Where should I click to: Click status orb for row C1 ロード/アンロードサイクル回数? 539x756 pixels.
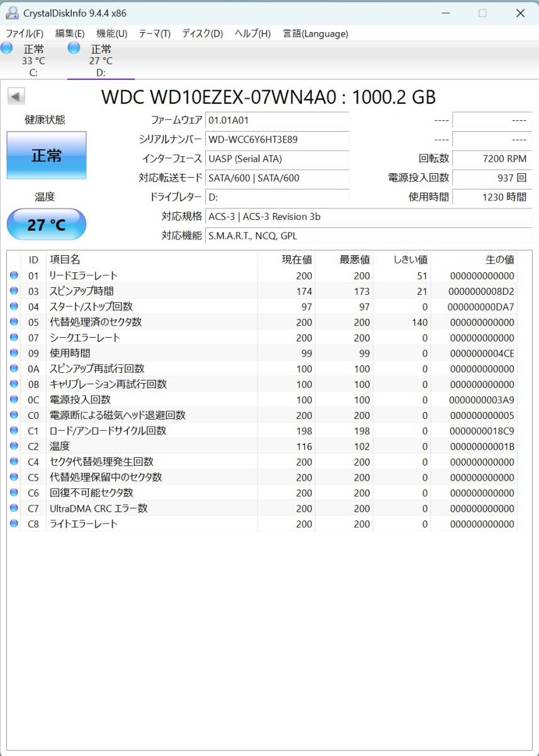pyautogui.click(x=14, y=431)
